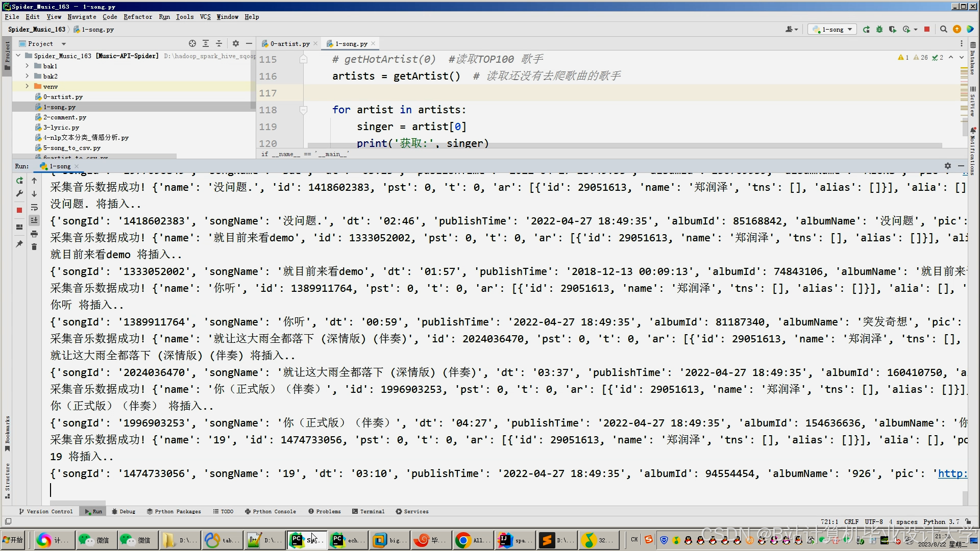Click the Print console output icon

tap(34, 234)
